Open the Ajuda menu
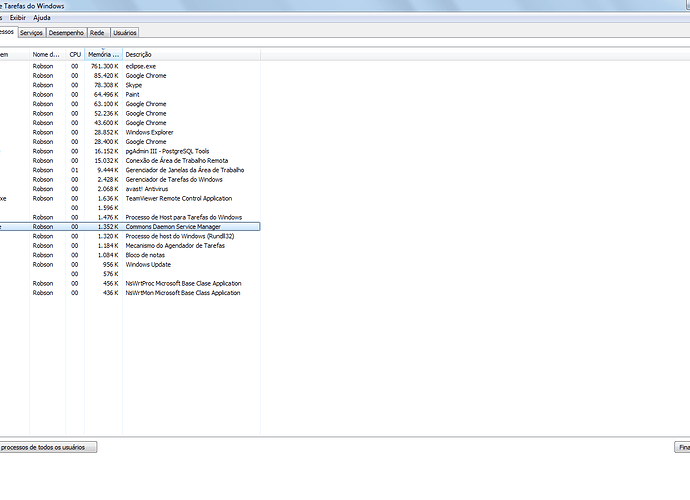This screenshot has height=500, width=690. click(42, 18)
